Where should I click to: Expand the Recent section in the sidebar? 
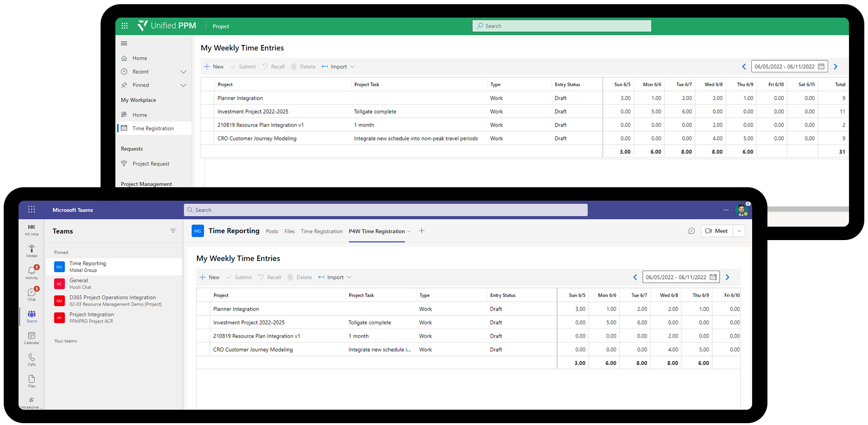point(183,72)
